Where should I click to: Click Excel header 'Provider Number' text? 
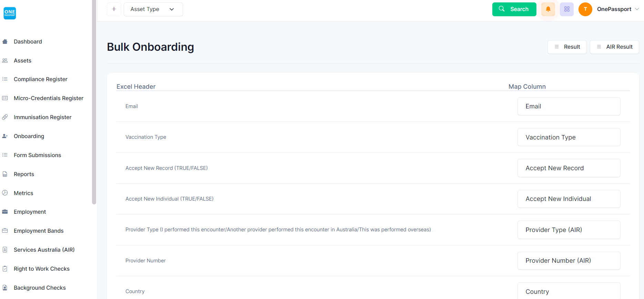[145, 261]
